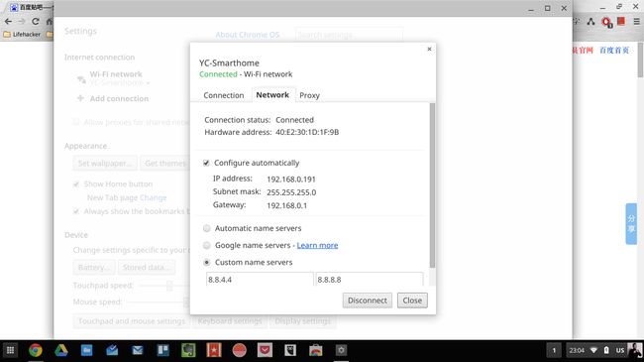The height and width of the screenshot is (362, 644).
Task: Select the Baidu Tieba browser tab
Action: point(32,7)
